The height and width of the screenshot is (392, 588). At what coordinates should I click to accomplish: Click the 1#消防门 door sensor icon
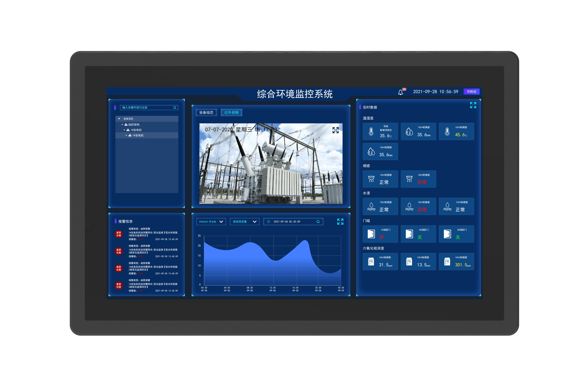coord(371,234)
